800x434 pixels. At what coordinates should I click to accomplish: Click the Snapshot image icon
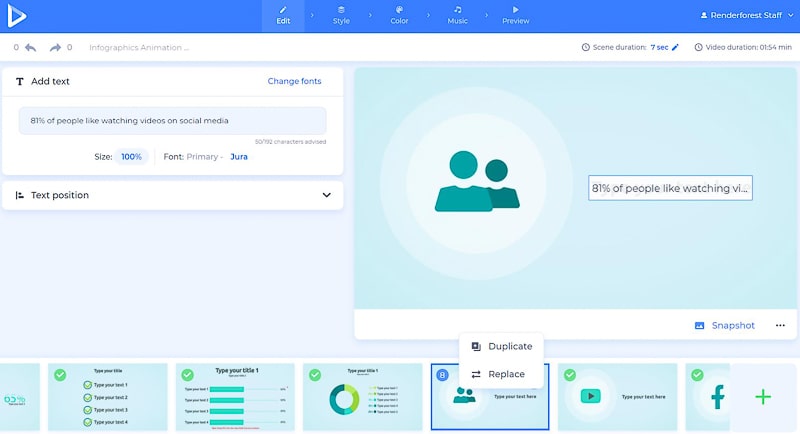pos(700,325)
